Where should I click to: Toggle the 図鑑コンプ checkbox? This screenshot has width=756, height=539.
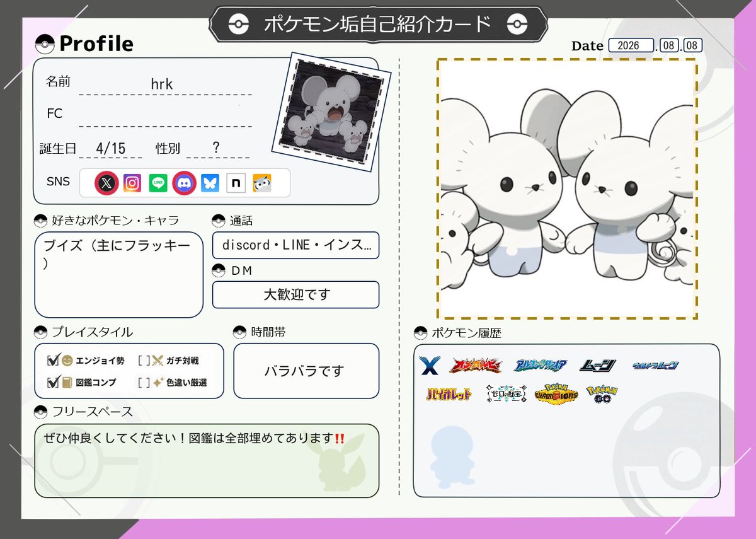pyautogui.click(x=53, y=382)
